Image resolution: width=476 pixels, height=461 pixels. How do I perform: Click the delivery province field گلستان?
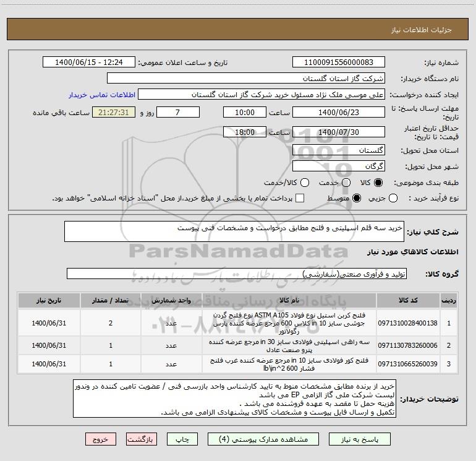click(x=339, y=150)
